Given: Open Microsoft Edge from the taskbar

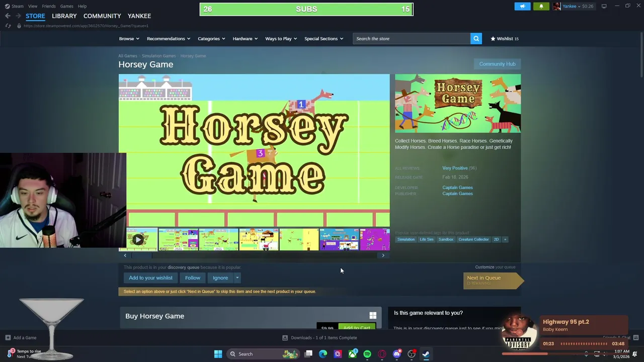Looking at the screenshot, I should tap(323, 354).
